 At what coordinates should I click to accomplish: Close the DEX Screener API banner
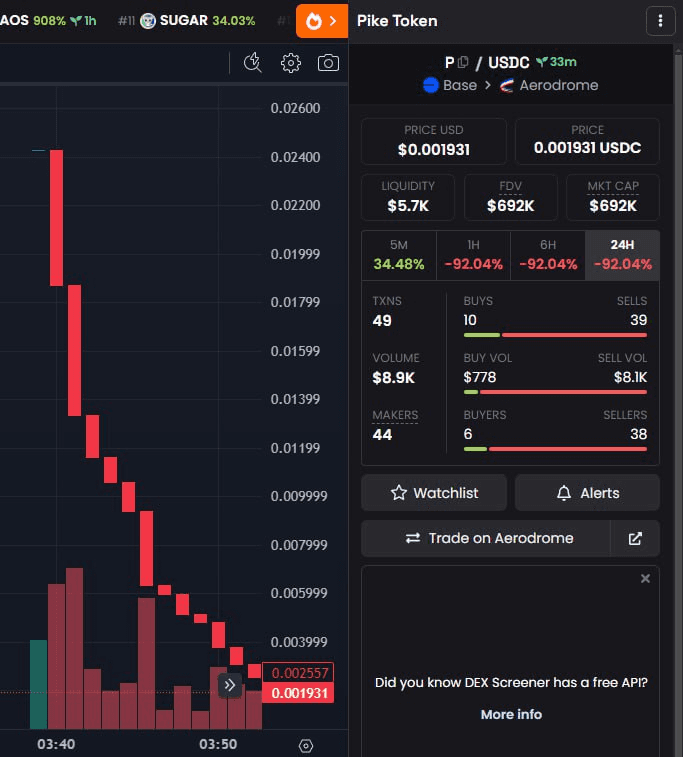[645, 578]
